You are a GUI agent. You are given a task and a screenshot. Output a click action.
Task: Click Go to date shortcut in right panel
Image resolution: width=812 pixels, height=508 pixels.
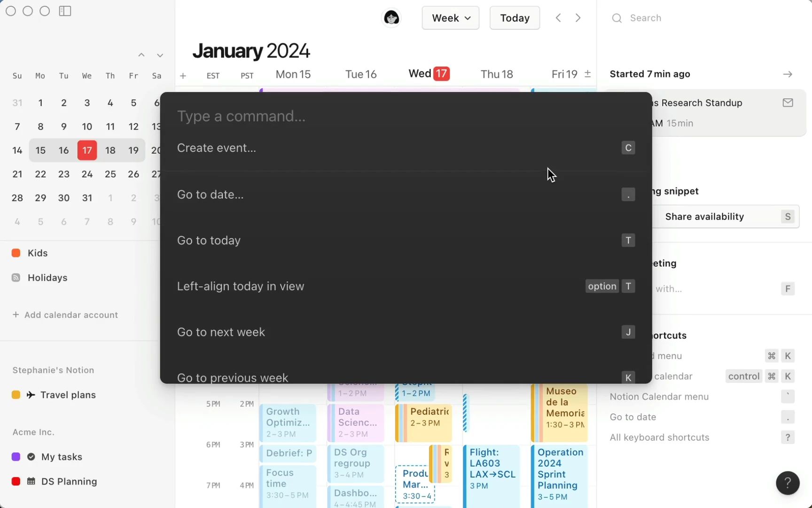(702, 417)
